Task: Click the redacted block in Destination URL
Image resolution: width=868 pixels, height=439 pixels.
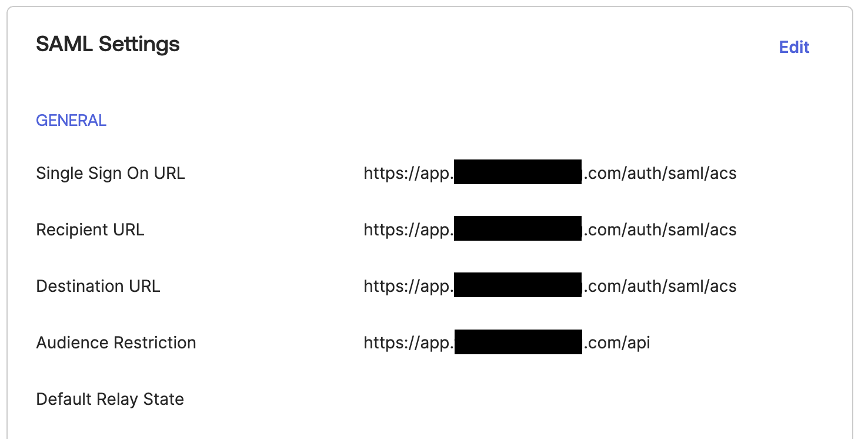Action: coord(518,285)
